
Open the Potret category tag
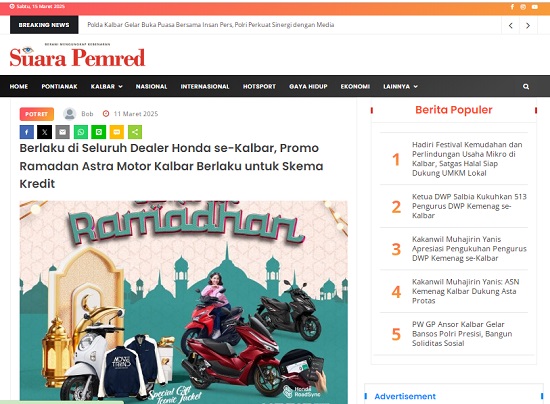pyautogui.click(x=36, y=114)
